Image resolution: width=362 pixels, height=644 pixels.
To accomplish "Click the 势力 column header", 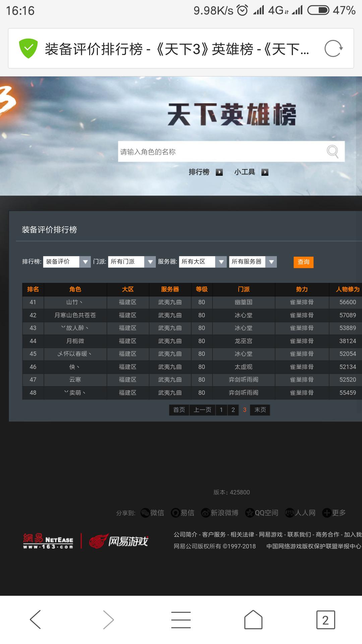I will pos(302,289).
